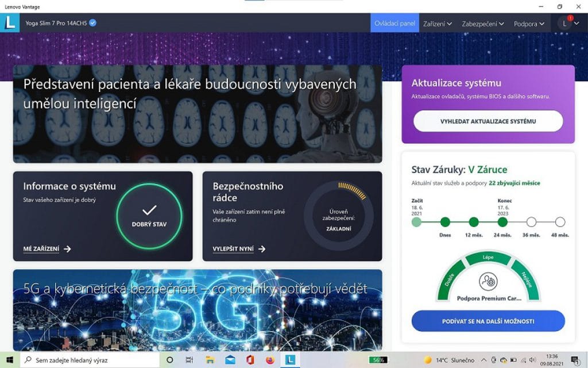
Task: Open the Mail app taskbar icon
Action: point(230,360)
